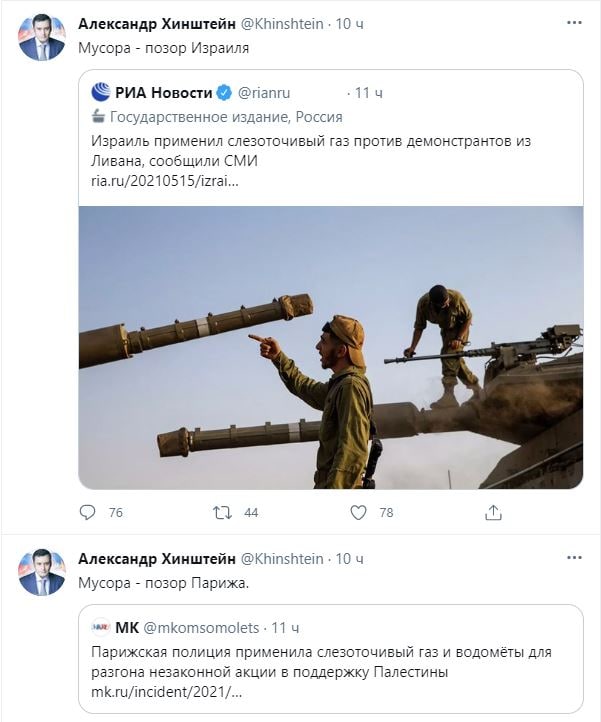
Task: Open the @Khinshtein handle on first tweet
Action: [283, 23]
